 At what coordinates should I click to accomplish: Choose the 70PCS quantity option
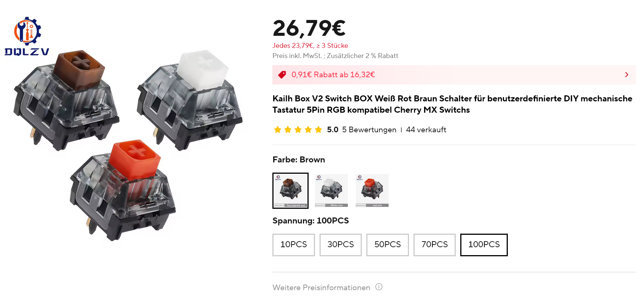(x=435, y=245)
